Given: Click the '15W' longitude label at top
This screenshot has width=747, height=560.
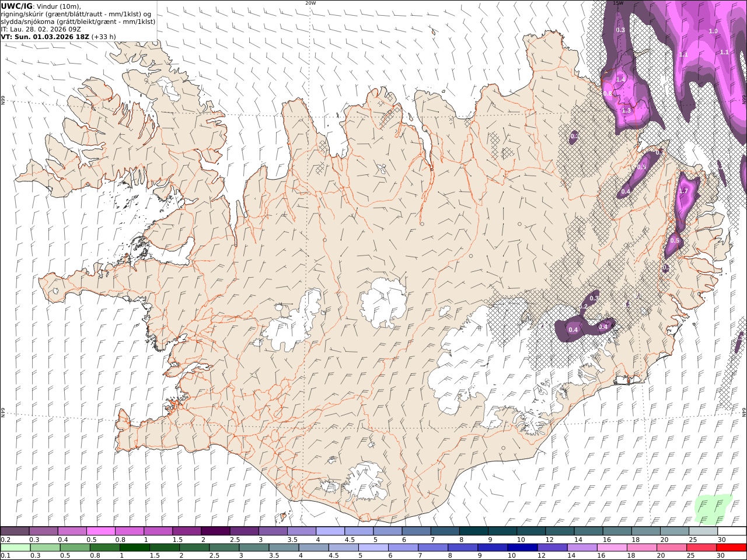Looking at the screenshot, I should click(618, 3).
